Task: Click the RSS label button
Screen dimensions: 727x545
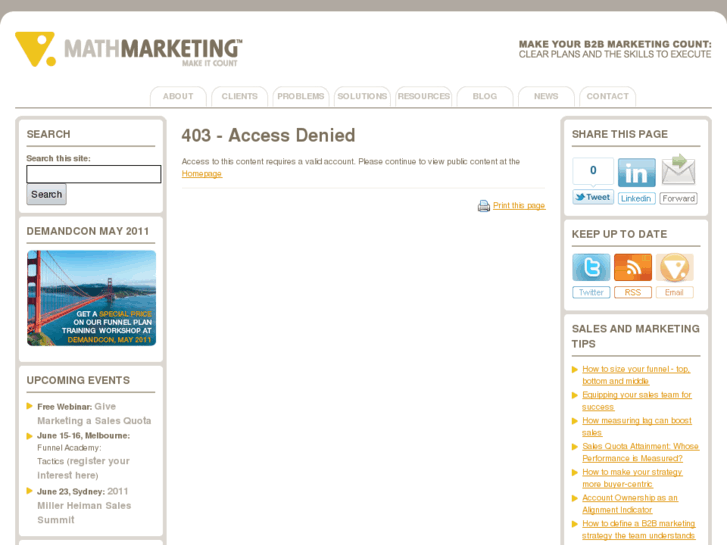Action: tap(633, 293)
